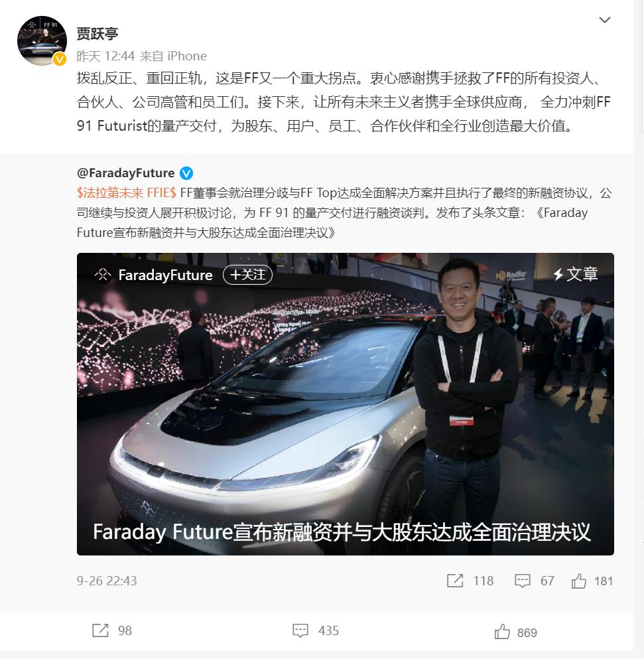Expand post options chevron menu

click(604, 20)
